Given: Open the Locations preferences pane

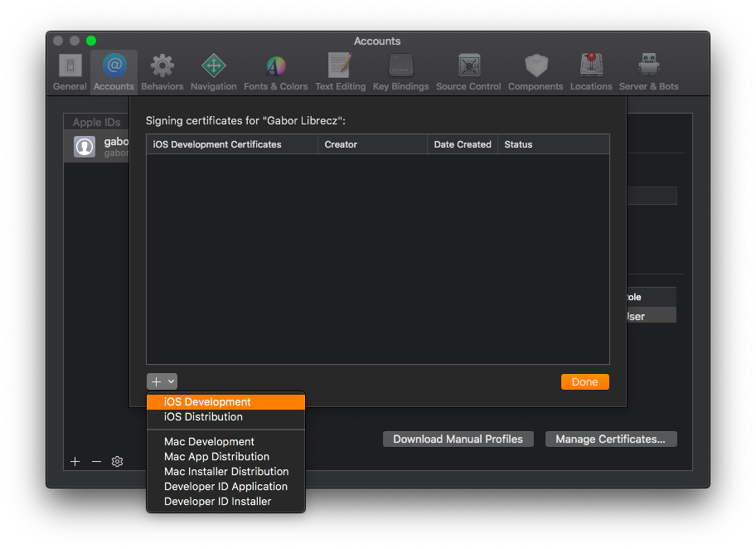Looking at the screenshot, I should click(x=591, y=72).
